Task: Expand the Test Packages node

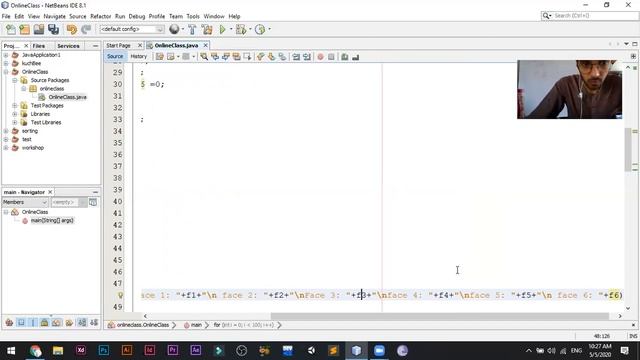Action: click(x=15, y=105)
